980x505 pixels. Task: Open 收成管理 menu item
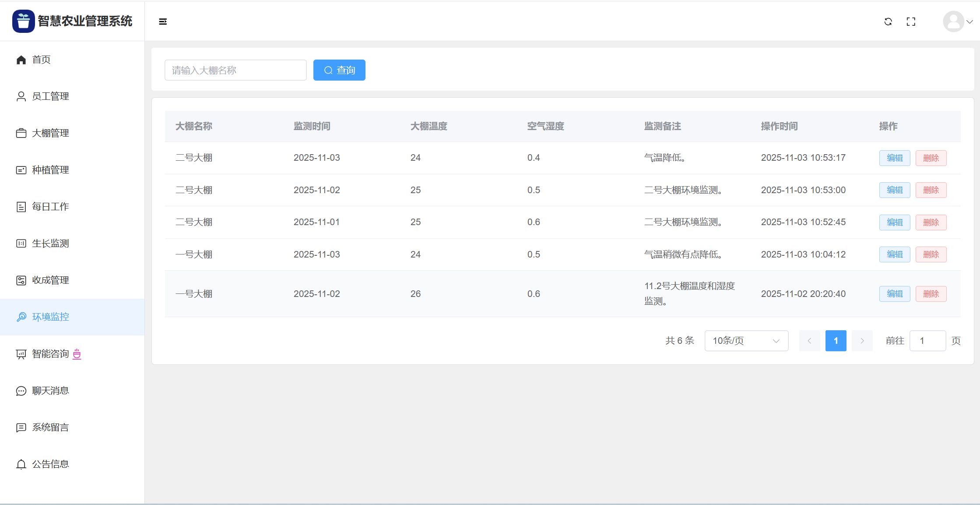point(50,280)
